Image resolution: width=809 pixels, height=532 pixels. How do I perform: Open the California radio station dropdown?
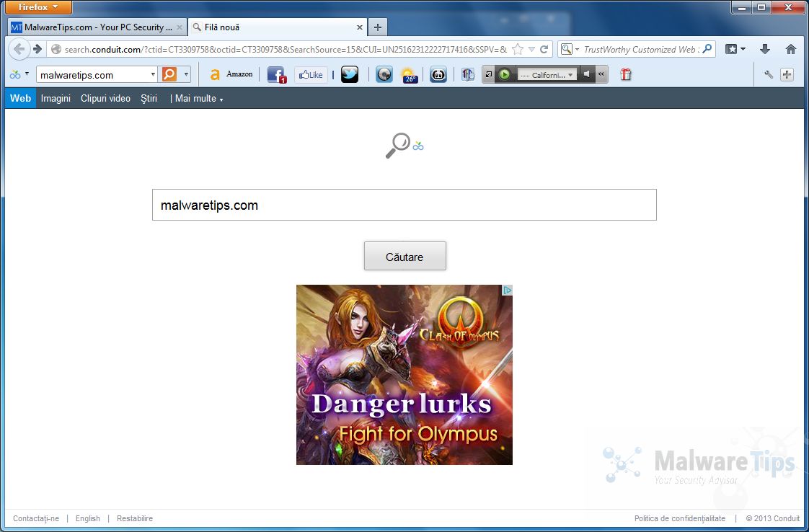tap(547, 75)
